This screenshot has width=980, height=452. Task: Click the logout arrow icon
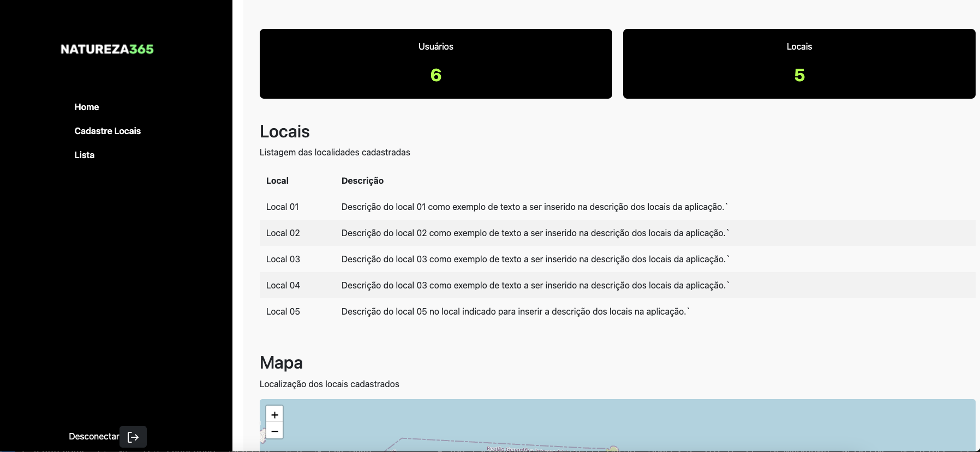[133, 437]
